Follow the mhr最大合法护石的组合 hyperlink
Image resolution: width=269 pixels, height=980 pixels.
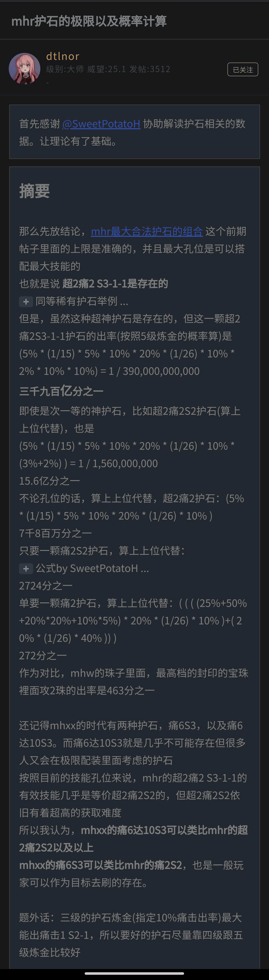point(147,231)
